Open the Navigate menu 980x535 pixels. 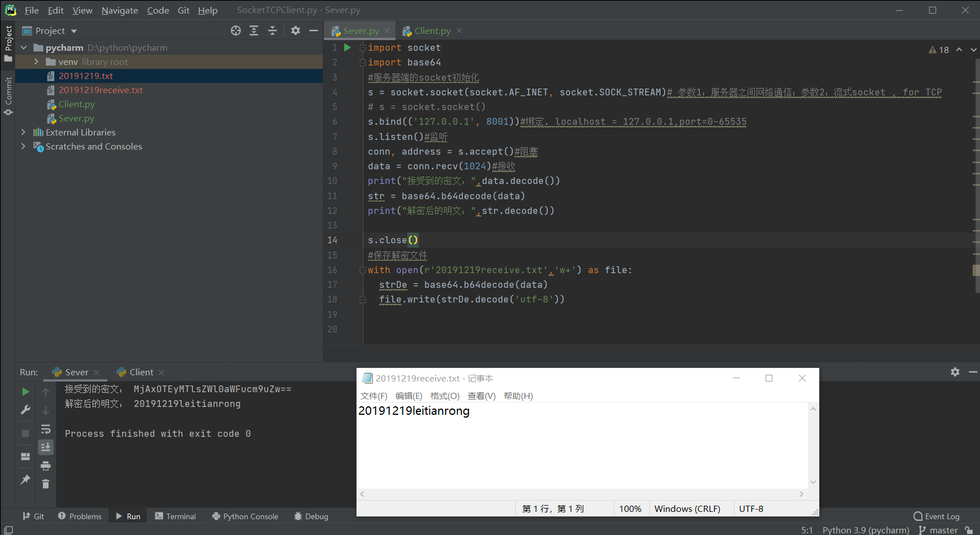[120, 10]
